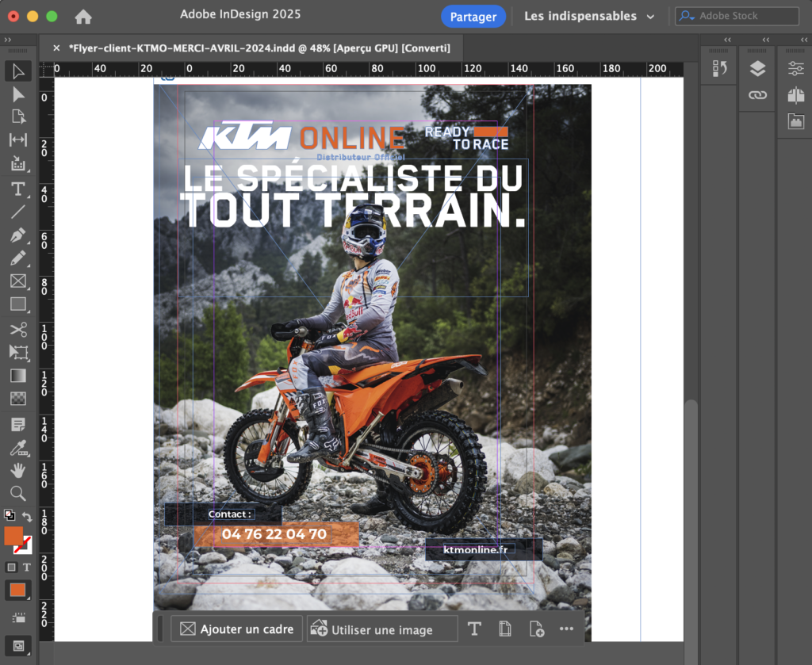812x665 pixels.
Task: Swap fill and stroke colors
Action: tap(27, 516)
